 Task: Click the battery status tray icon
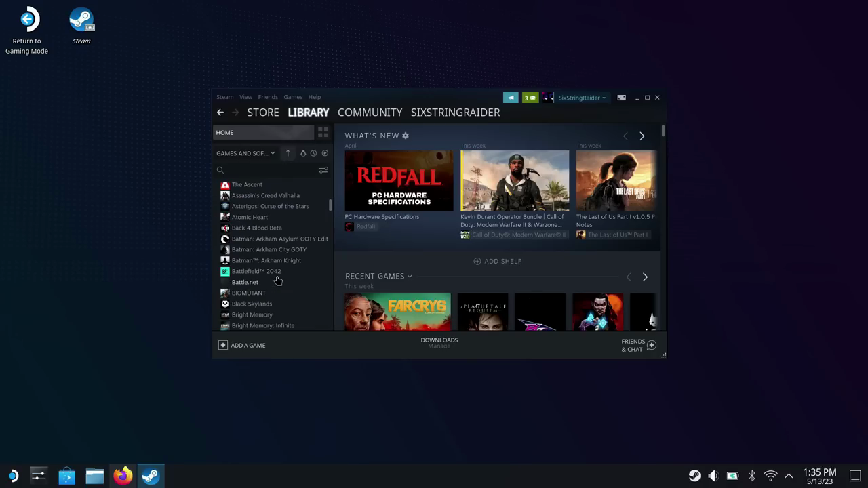[732, 476]
